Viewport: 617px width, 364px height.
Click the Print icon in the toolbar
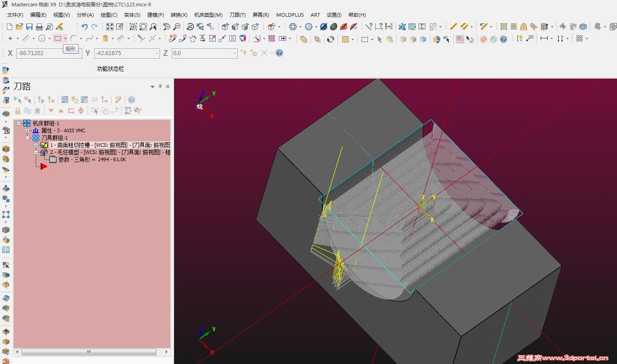39,27
